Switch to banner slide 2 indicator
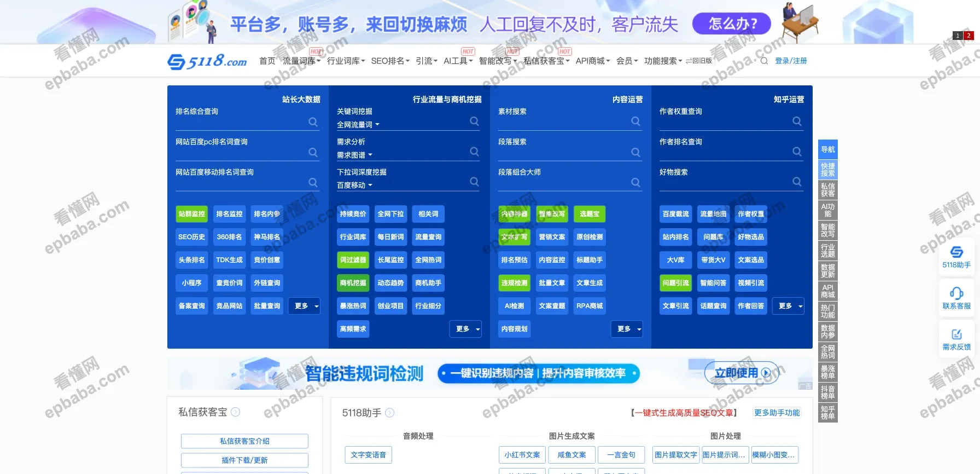Viewport: 980px width, 474px height. 969,36
